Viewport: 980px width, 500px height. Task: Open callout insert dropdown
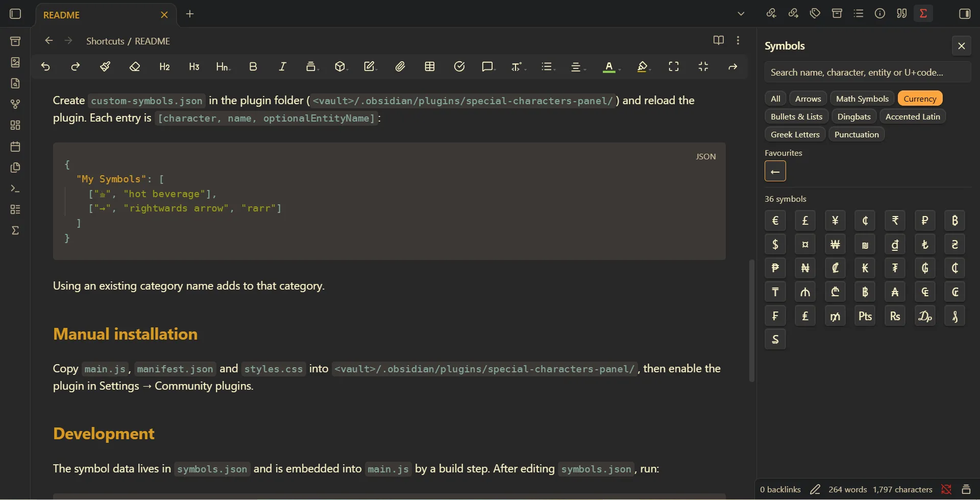tap(488, 67)
